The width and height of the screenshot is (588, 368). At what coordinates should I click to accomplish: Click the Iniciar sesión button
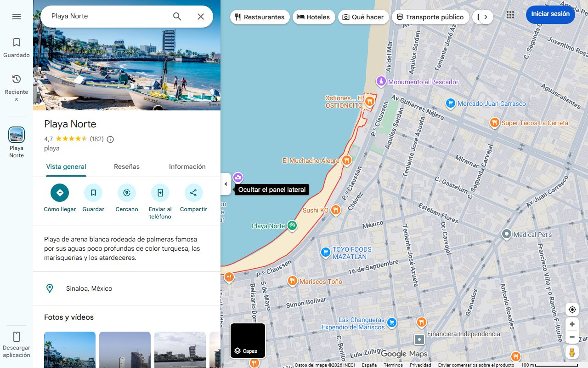pyautogui.click(x=550, y=14)
